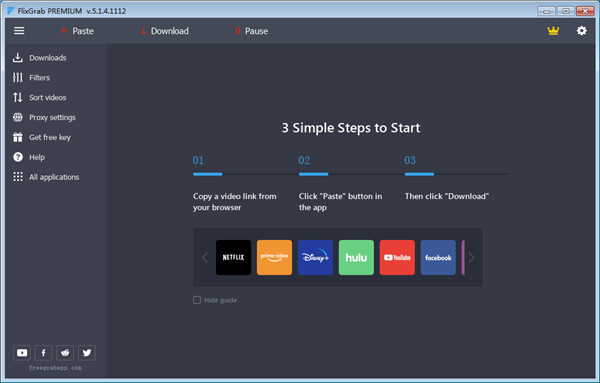Open Facebook social icon at sidebar bottom
Screen dimensions: 600x383
[44, 353]
